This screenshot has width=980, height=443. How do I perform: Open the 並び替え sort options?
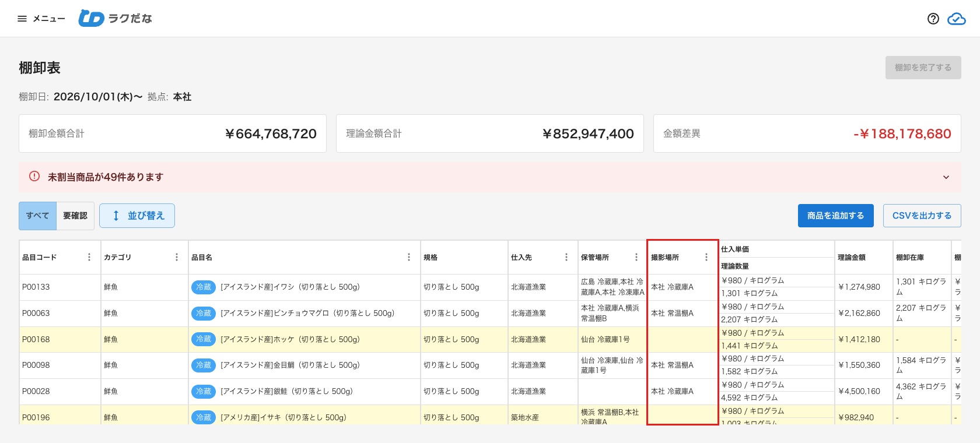(x=137, y=216)
